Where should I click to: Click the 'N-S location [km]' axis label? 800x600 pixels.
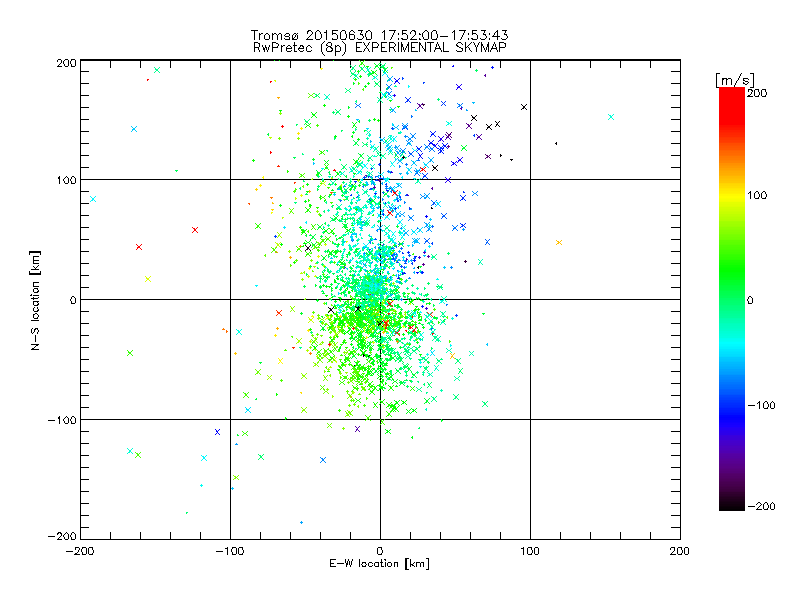point(35,300)
